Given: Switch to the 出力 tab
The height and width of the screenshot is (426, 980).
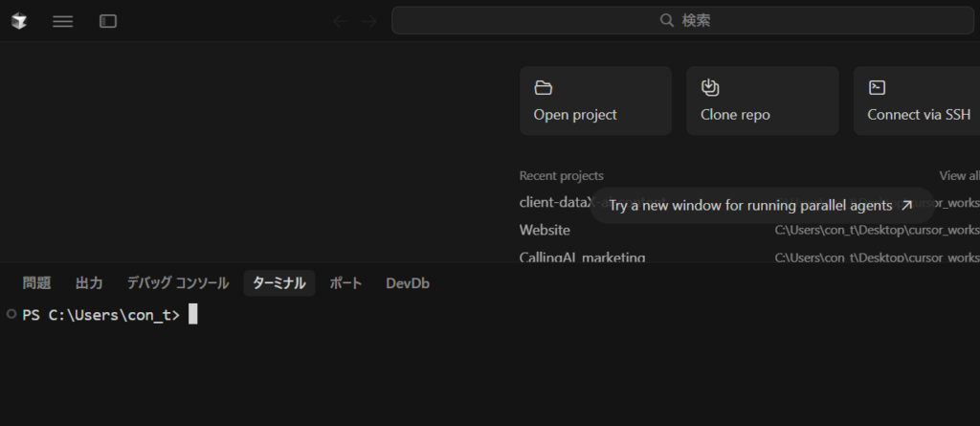Looking at the screenshot, I should [89, 283].
